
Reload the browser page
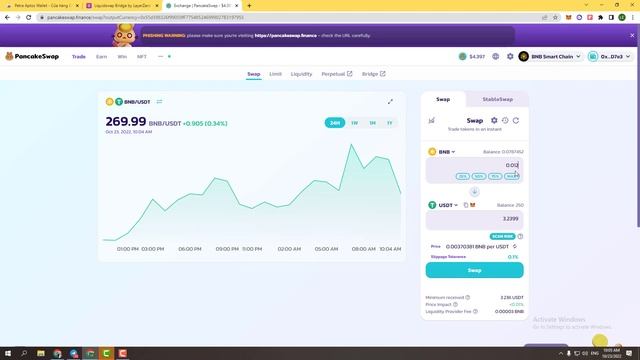pos(29,18)
